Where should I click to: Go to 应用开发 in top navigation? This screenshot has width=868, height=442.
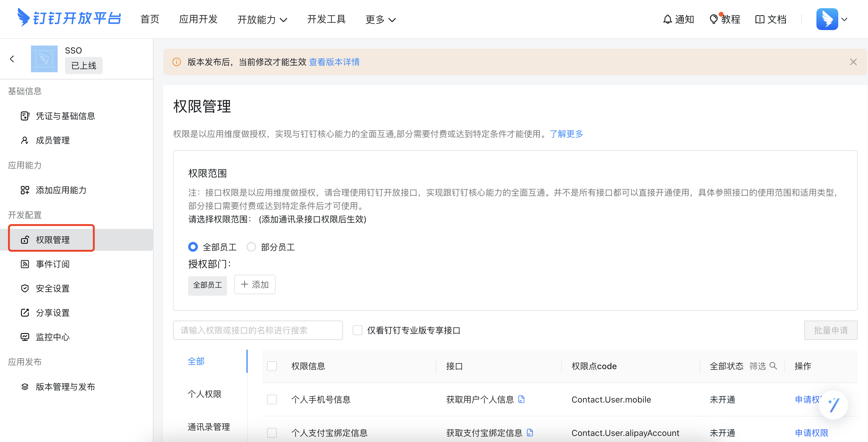(x=198, y=19)
